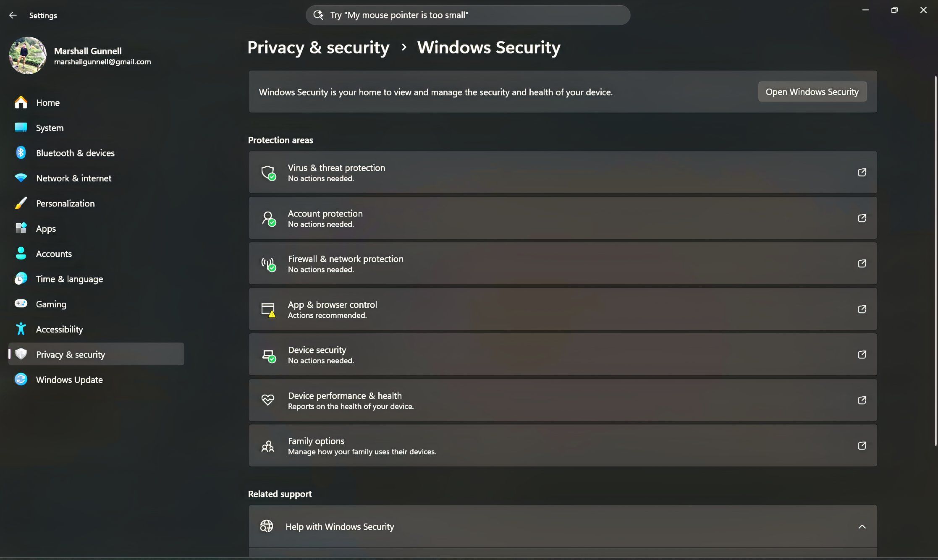Click in the Settings search field
Viewport: 938px width, 560px height.
(468, 15)
